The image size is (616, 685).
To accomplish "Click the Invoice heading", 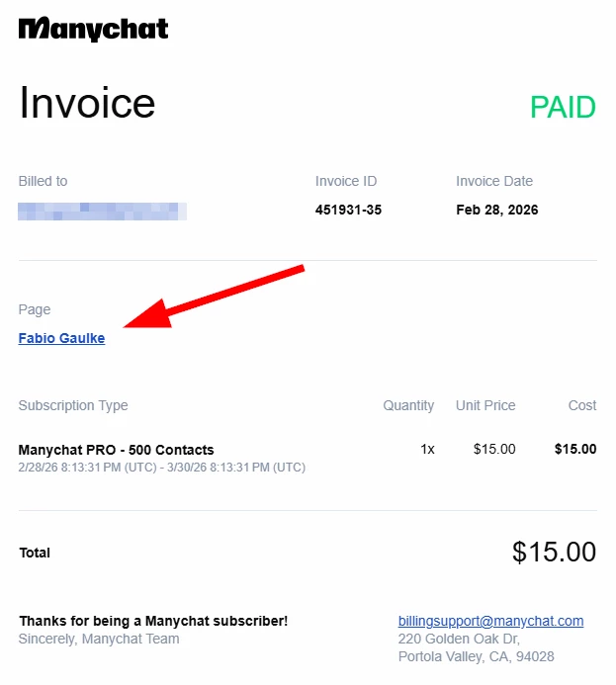I will [x=87, y=103].
